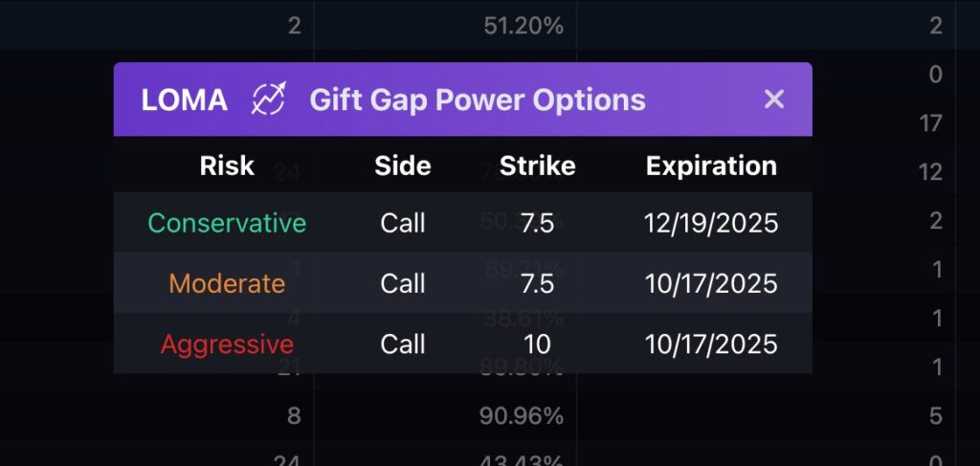Click the Strike column header
980x466 pixels.
click(x=538, y=166)
